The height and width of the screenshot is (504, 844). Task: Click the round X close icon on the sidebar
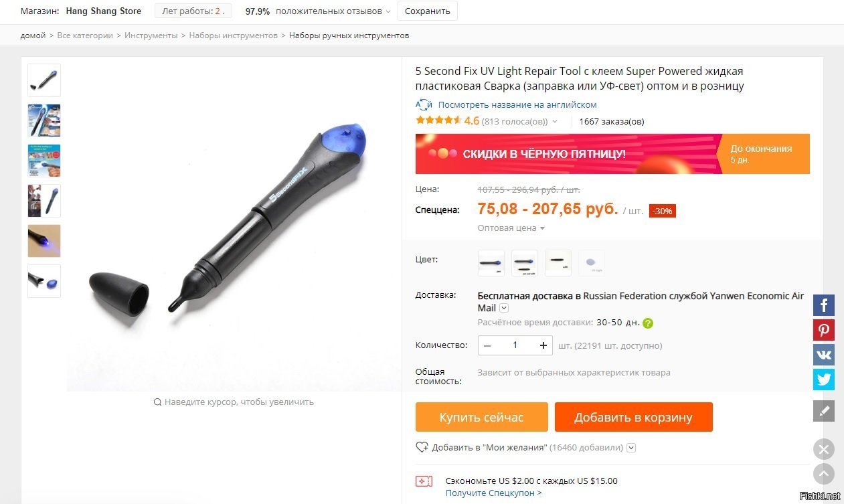(x=824, y=449)
